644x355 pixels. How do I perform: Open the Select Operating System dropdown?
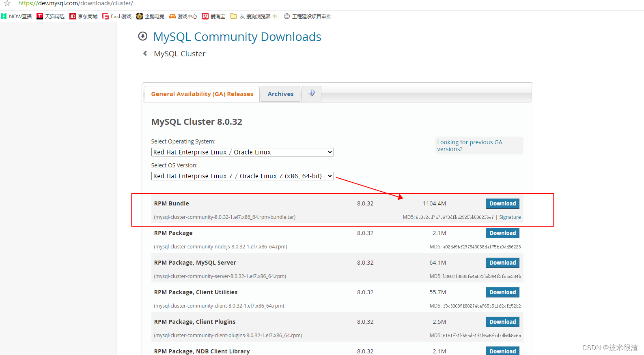[242, 152]
